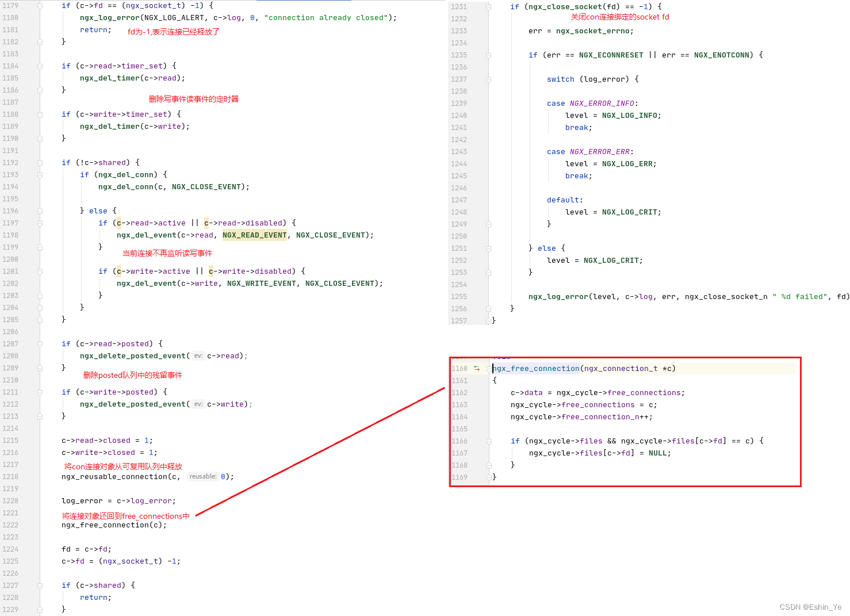Click the case NGX_ERROR_INFO label

[592, 104]
